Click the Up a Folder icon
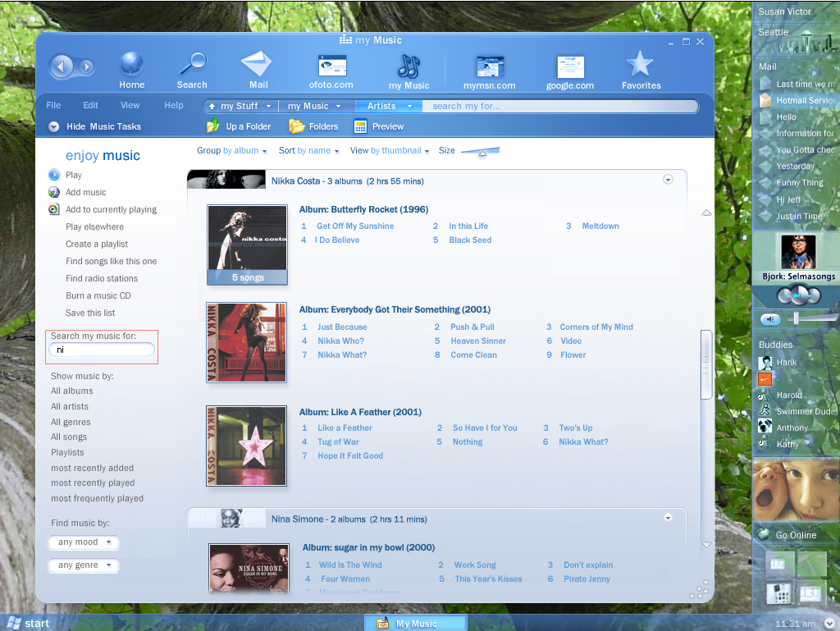 click(x=212, y=126)
